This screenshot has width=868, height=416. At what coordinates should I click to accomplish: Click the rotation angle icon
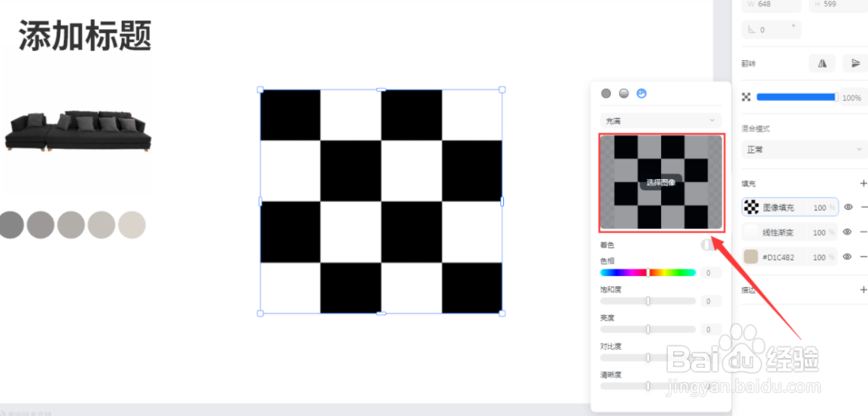pos(752,30)
